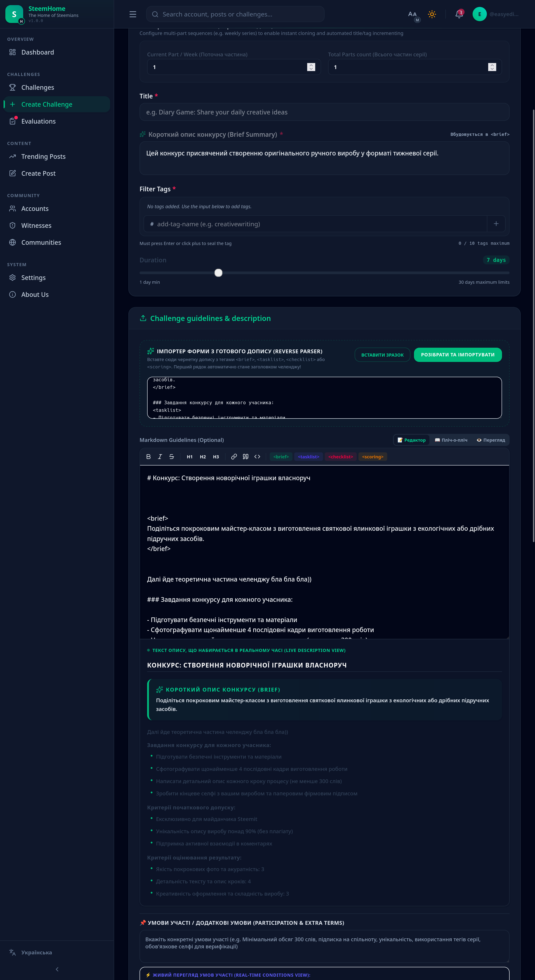Screen dimensions: 535x980
Task: Insert the <scoring> tag
Action: point(373,457)
